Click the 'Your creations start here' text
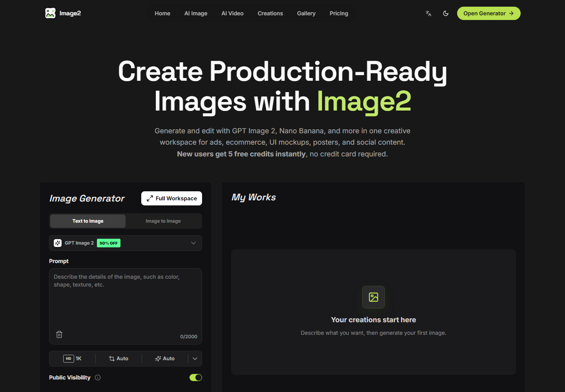 tap(374, 320)
